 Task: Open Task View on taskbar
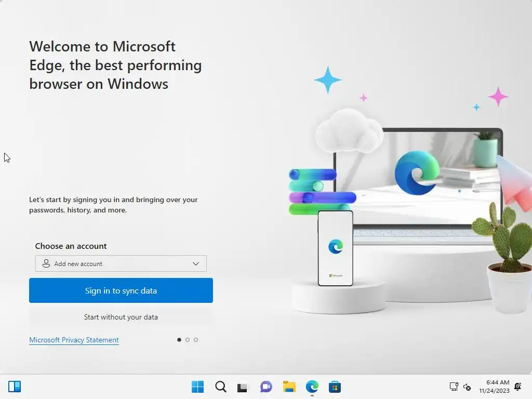click(x=243, y=387)
